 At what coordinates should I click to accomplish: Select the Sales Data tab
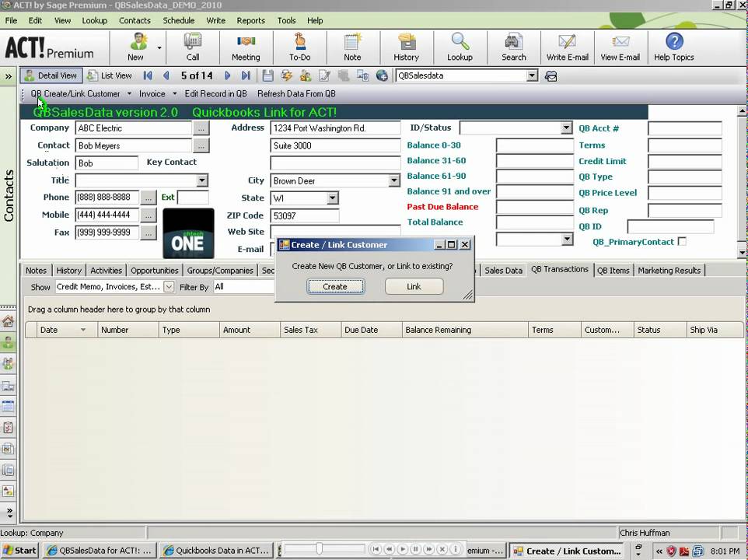tap(503, 271)
